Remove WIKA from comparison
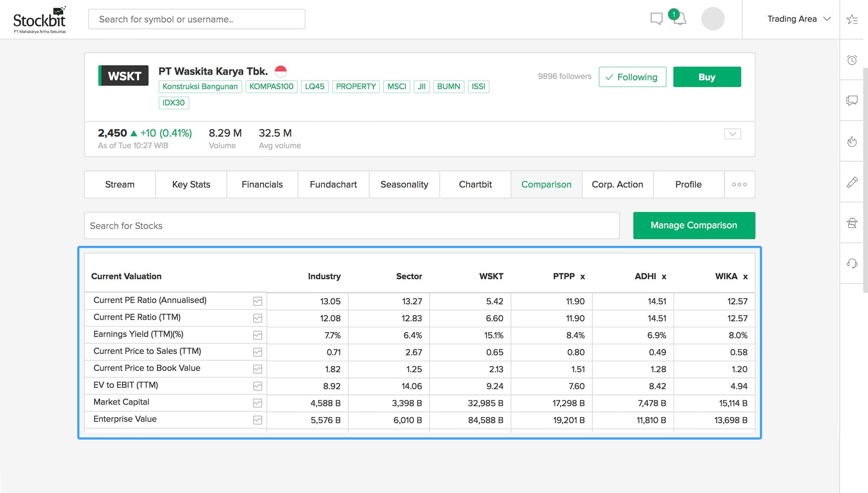 [745, 277]
